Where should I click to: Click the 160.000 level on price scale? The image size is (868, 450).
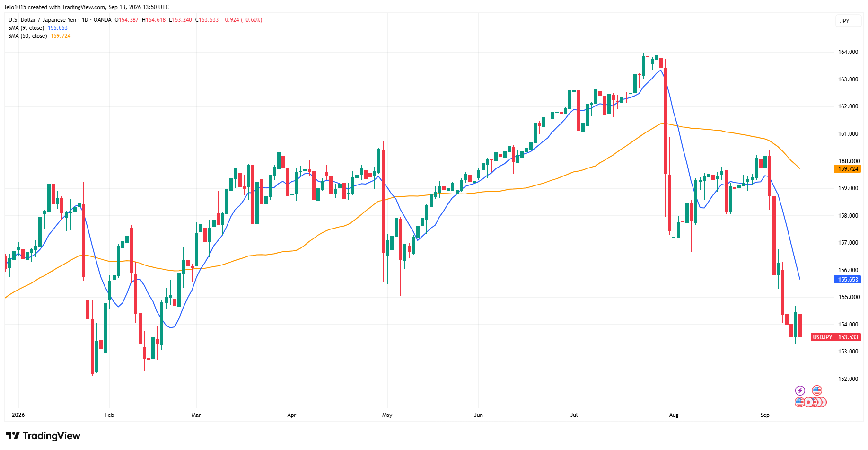[848, 161]
